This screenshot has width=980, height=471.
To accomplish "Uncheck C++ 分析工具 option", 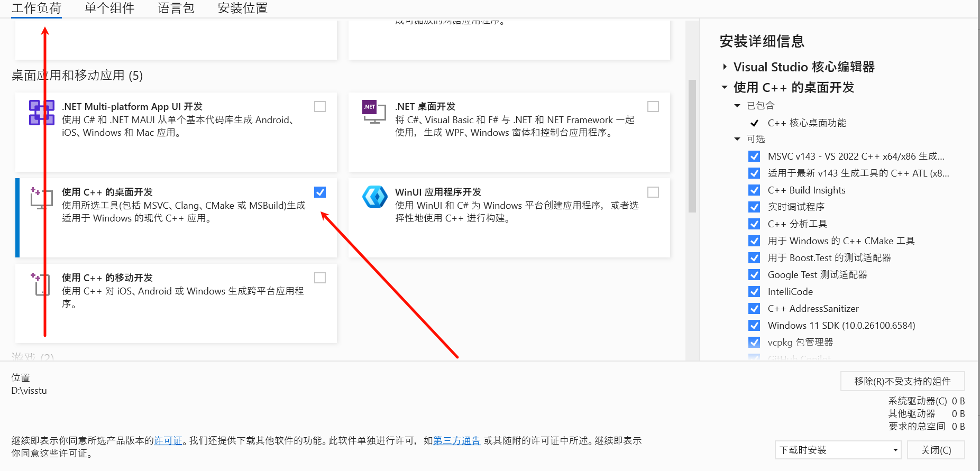I will coord(755,224).
